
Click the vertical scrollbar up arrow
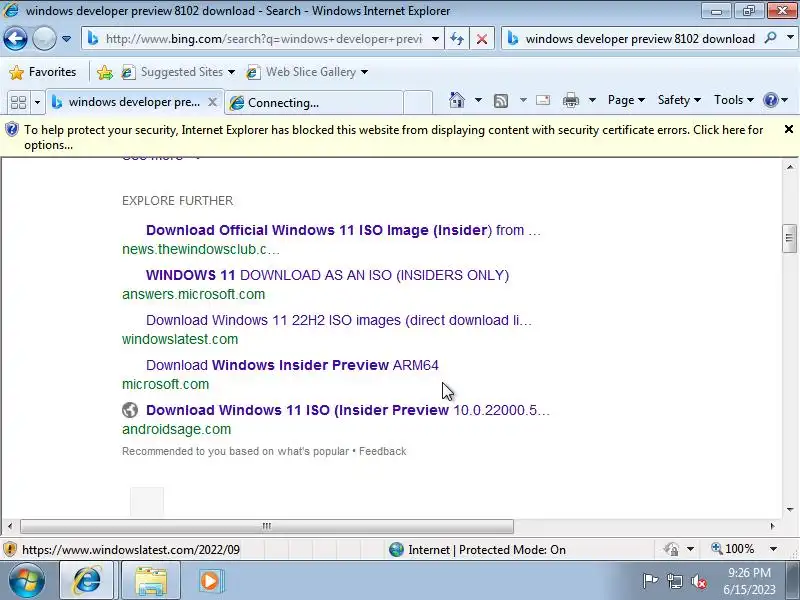(x=790, y=166)
